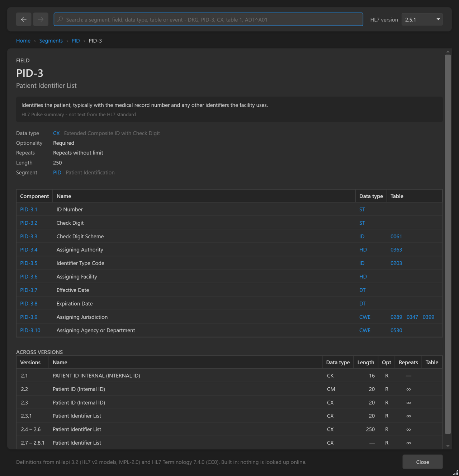Click the search magnifier icon
Viewport: 459px width, 476px height.
pos(60,19)
